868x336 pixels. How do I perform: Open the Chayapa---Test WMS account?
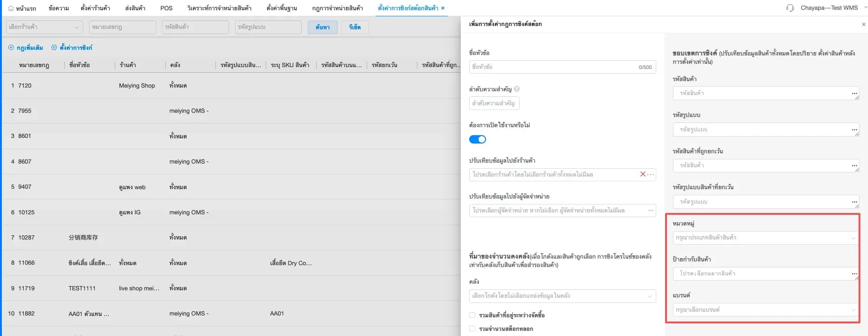829,8
